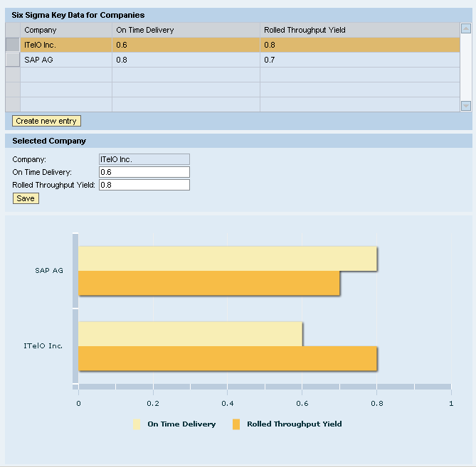Select row marker for ITelO Inc.

[13, 45]
